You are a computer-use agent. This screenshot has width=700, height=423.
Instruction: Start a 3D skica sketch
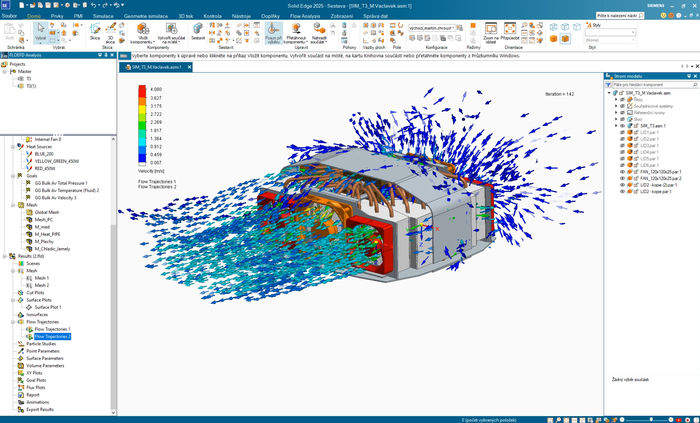pyautogui.click(x=110, y=33)
